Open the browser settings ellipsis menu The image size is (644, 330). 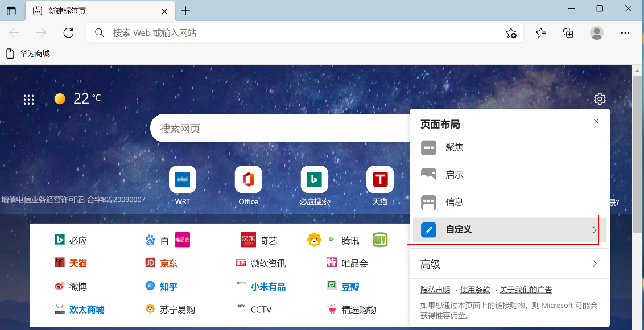click(x=625, y=33)
